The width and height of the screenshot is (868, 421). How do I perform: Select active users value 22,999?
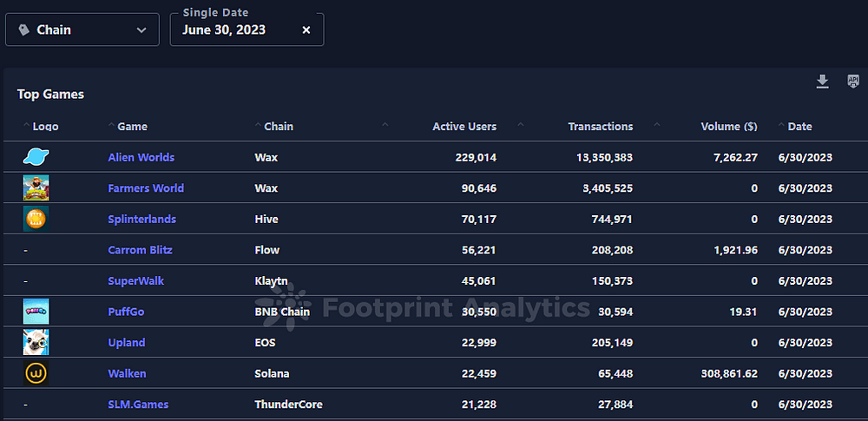(x=479, y=343)
